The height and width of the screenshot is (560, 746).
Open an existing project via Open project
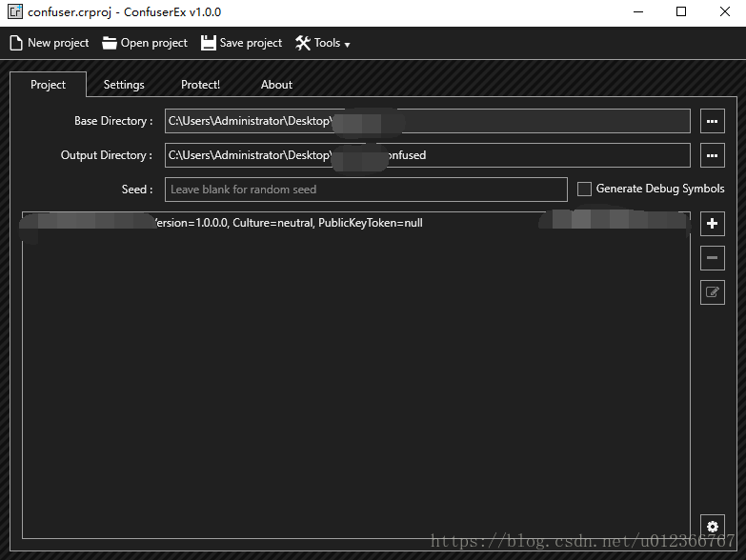145,43
